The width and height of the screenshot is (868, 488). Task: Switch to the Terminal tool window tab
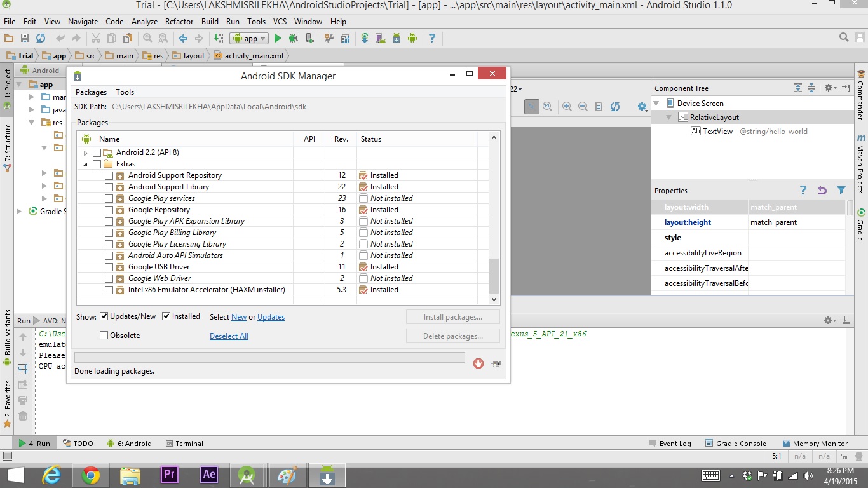tap(184, 444)
